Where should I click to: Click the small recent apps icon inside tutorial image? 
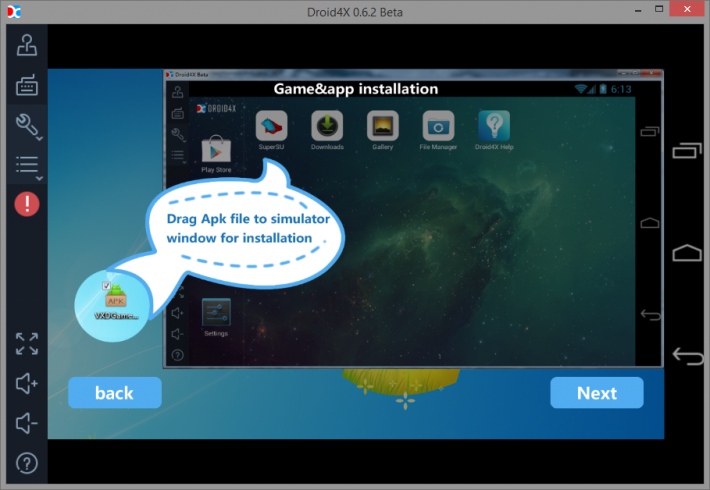pyautogui.click(x=649, y=132)
